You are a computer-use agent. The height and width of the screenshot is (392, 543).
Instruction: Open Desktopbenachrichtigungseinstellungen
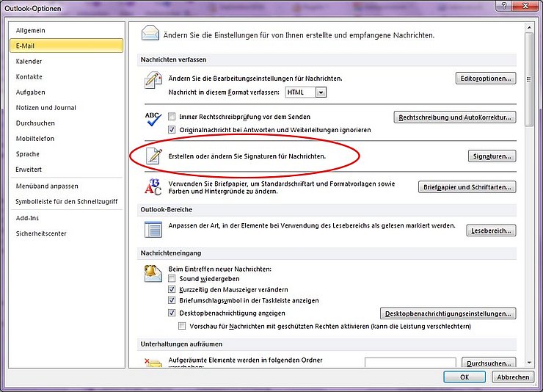[448, 313]
